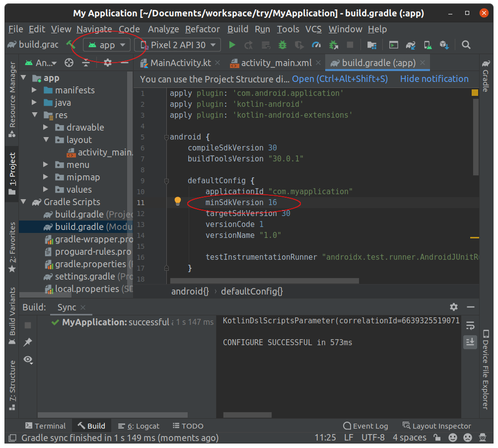Click Collapse All icon in Project panel
Viewport: 498px width, 448px height.
point(86,63)
